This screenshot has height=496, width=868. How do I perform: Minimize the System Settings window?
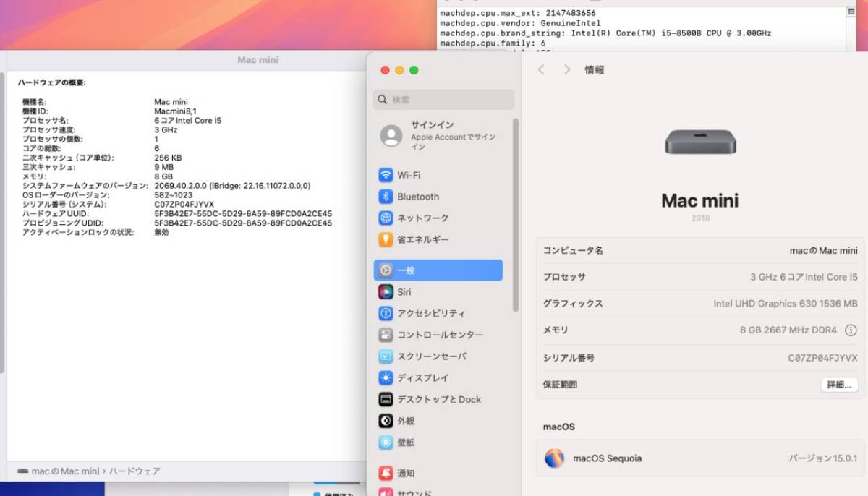click(399, 70)
